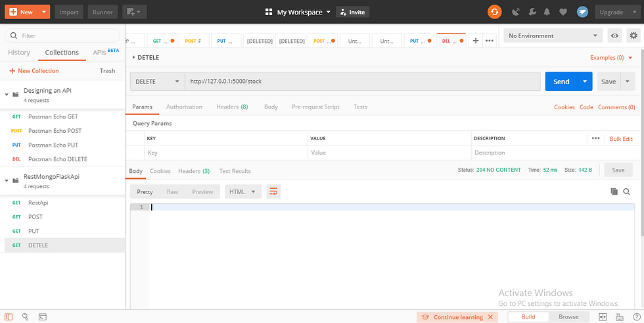Open the DELETE method dropdown
644x323 pixels.
[x=157, y=82]
